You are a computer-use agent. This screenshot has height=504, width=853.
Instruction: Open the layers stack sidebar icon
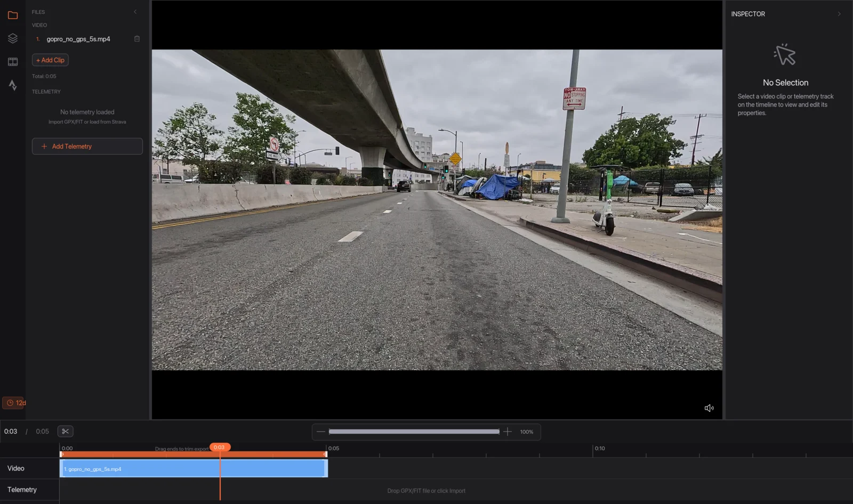point(13,38)
